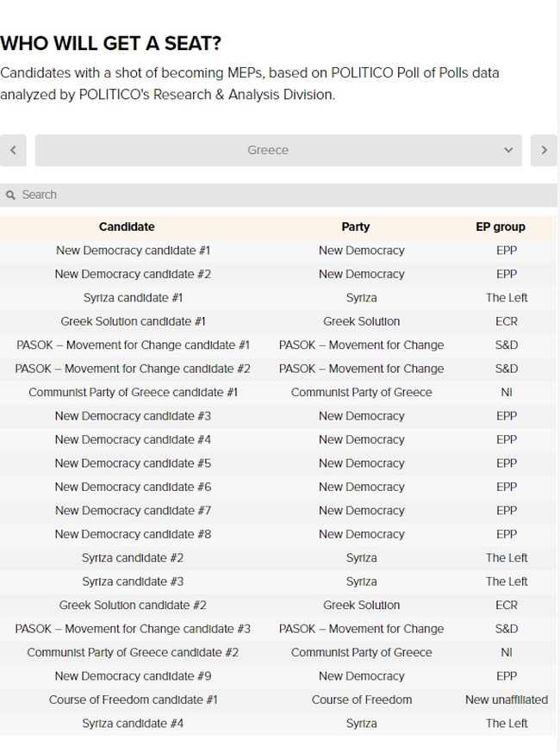The image size is (560, 752).
Task: Select New Democracy candidate #1 row
Action: click(133, 251)
